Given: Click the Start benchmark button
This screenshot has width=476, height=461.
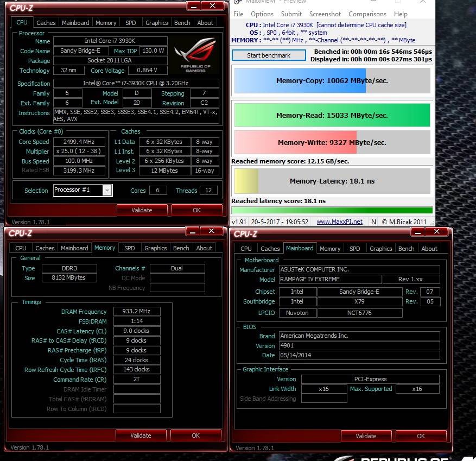Looking at the screenshot, I should (x=269, y=55).
